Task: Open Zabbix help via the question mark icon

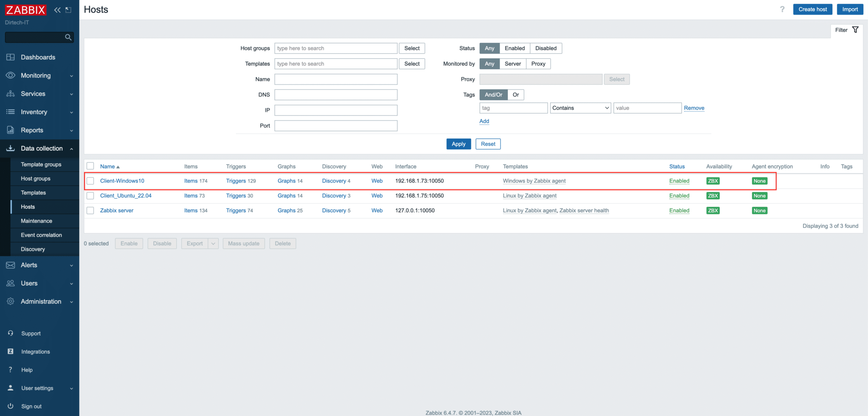Action: [782, 9]
